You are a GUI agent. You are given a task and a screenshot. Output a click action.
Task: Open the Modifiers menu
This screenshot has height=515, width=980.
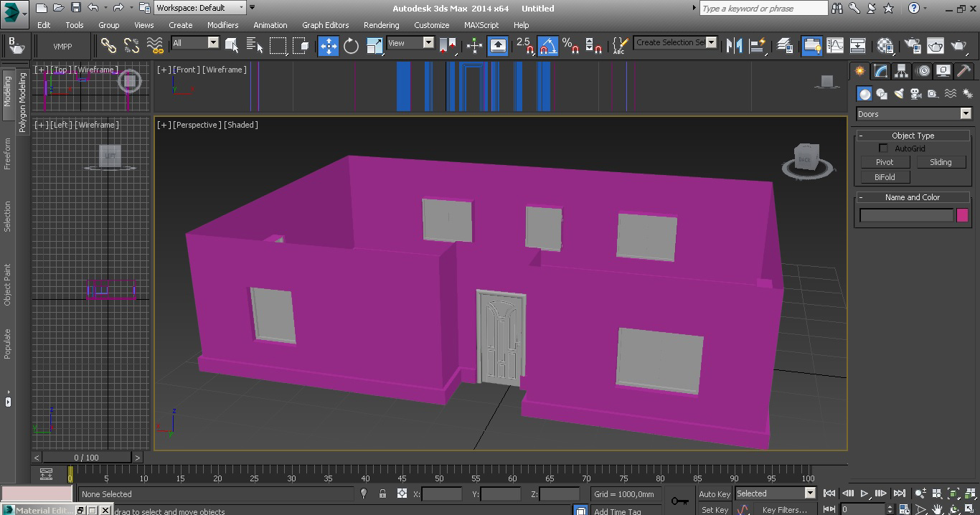point(222,24)
